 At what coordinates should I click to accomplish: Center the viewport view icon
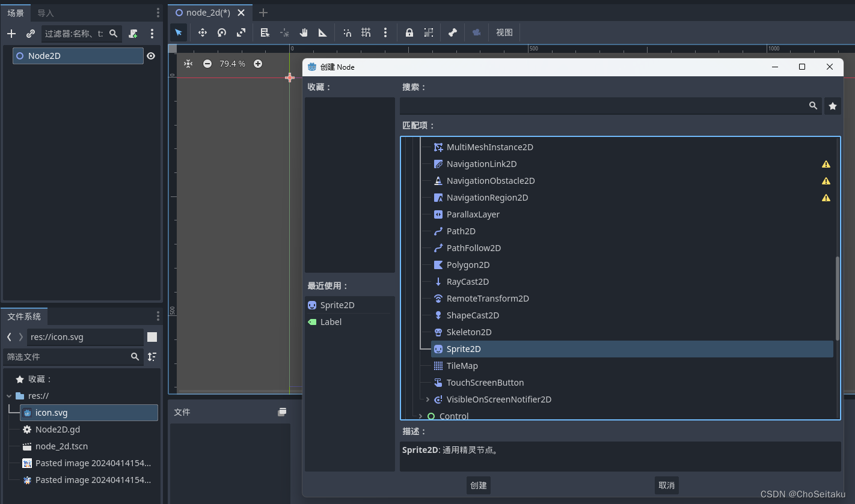point(188,64)
